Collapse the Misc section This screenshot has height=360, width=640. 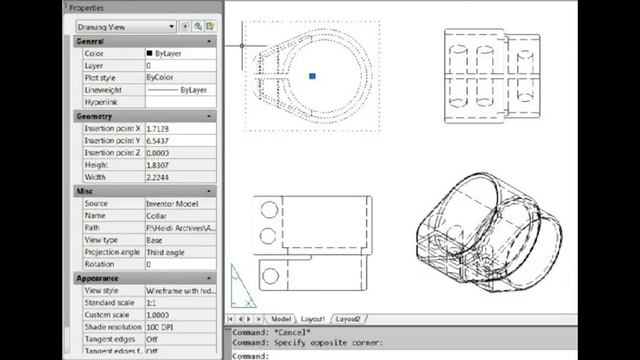(209, 191)
